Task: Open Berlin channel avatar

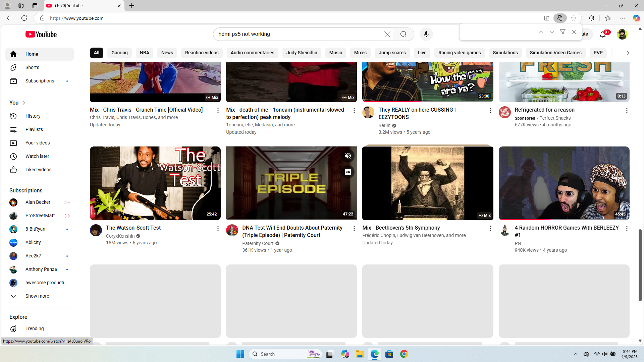Action: (x=368, y=112)
